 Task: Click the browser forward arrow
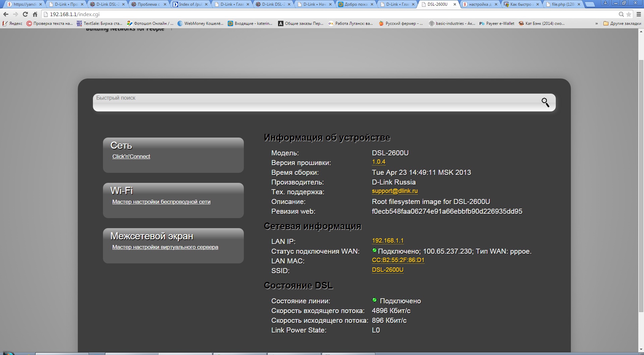pos(15,14)
